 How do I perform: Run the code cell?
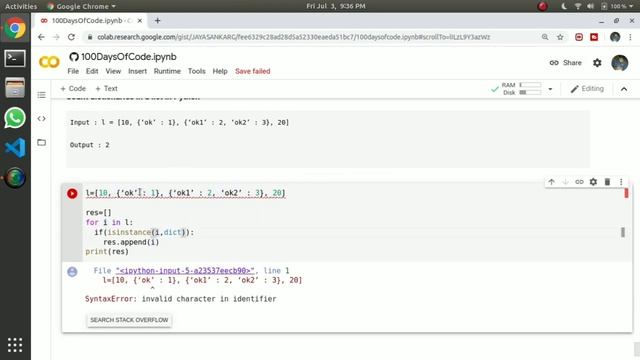point(72,193)
